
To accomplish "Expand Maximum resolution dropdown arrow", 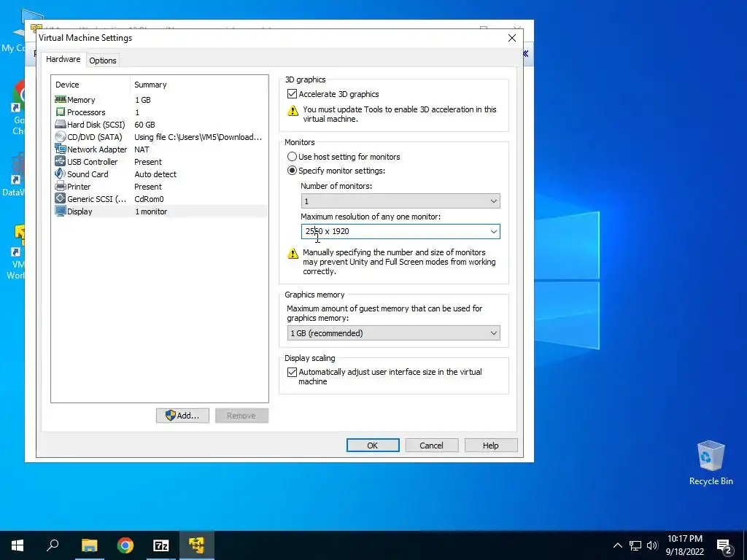I will coord(494,231).
